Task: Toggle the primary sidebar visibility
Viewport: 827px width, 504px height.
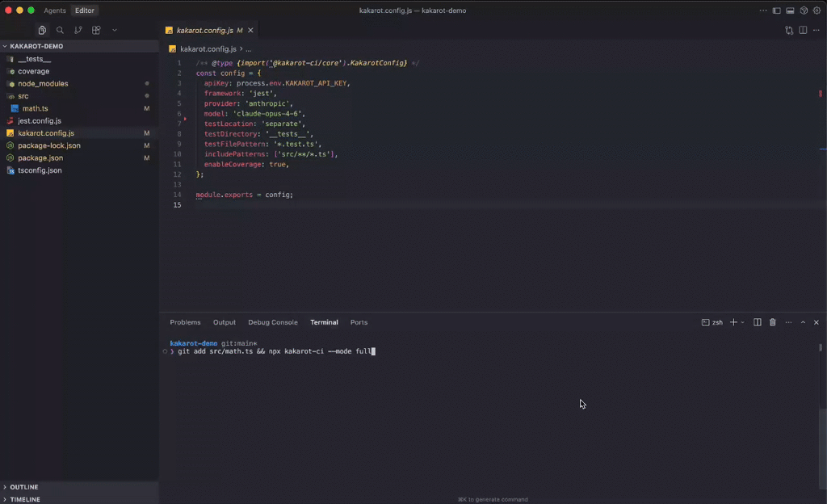Action: click(x=777, y=10)
